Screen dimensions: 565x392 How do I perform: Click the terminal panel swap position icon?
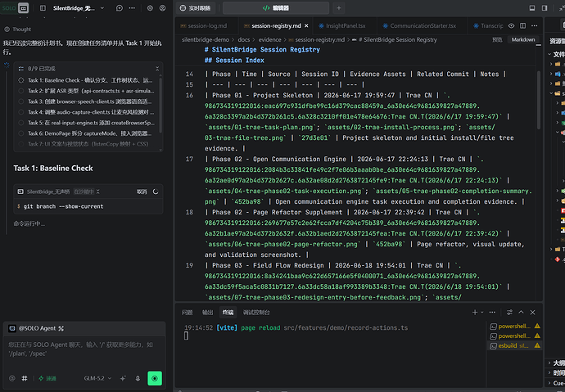click(x=509, y=313)
